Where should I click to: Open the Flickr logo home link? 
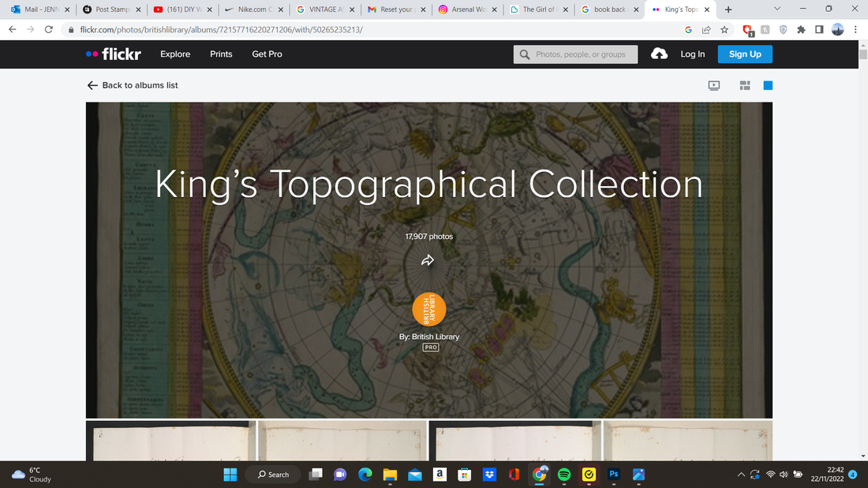(114, 54)
